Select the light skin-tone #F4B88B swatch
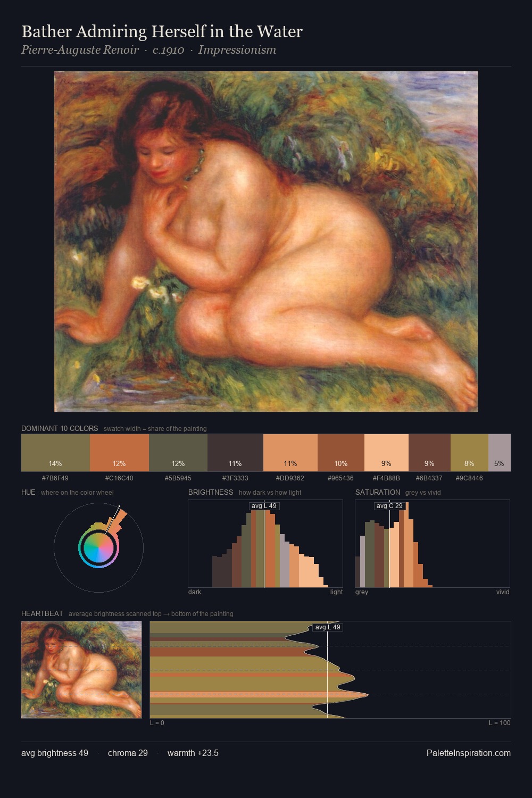The width and height of the screenshot is (532, 798). click(x=386, y=453)
